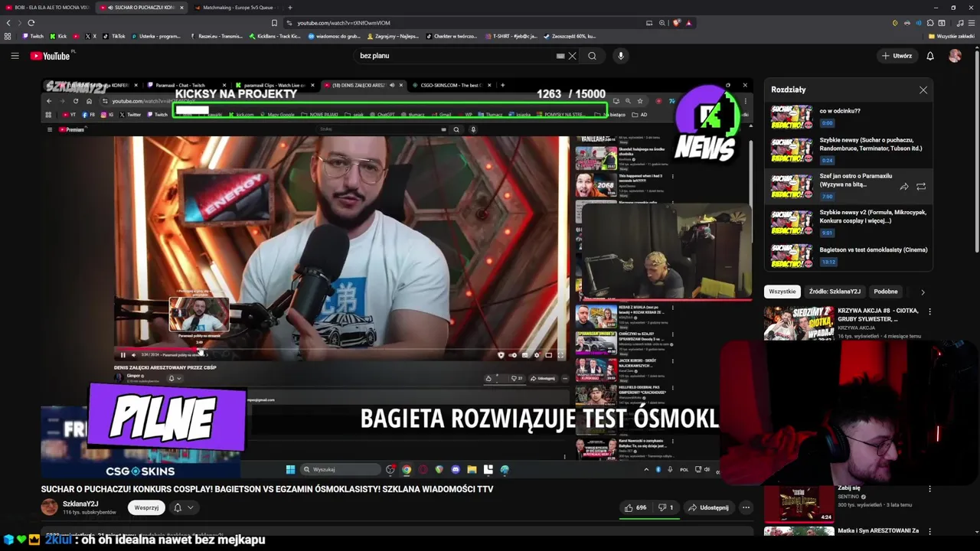Open more actions ellipsis under the video
This screenshot has height=551, width=980.
pos(746,507)
